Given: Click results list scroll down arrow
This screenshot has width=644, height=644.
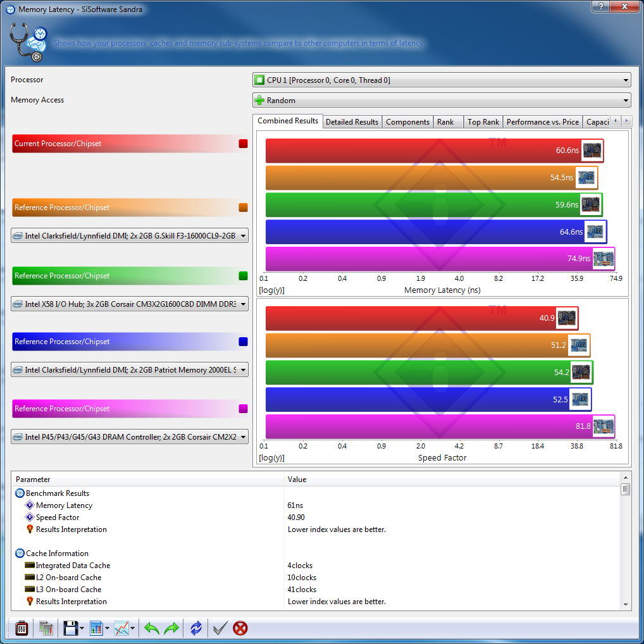Looking at the screenshot, I should (x=625, y=605).
